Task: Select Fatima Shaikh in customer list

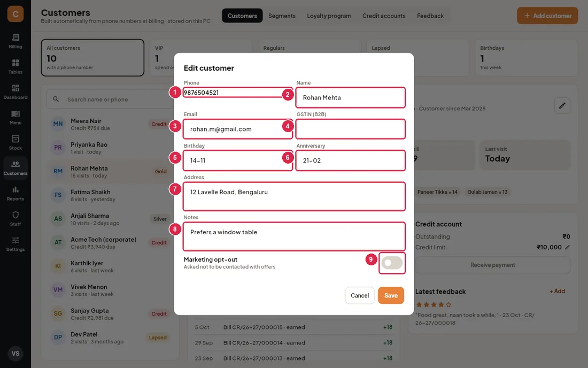Action: (110, 195)
